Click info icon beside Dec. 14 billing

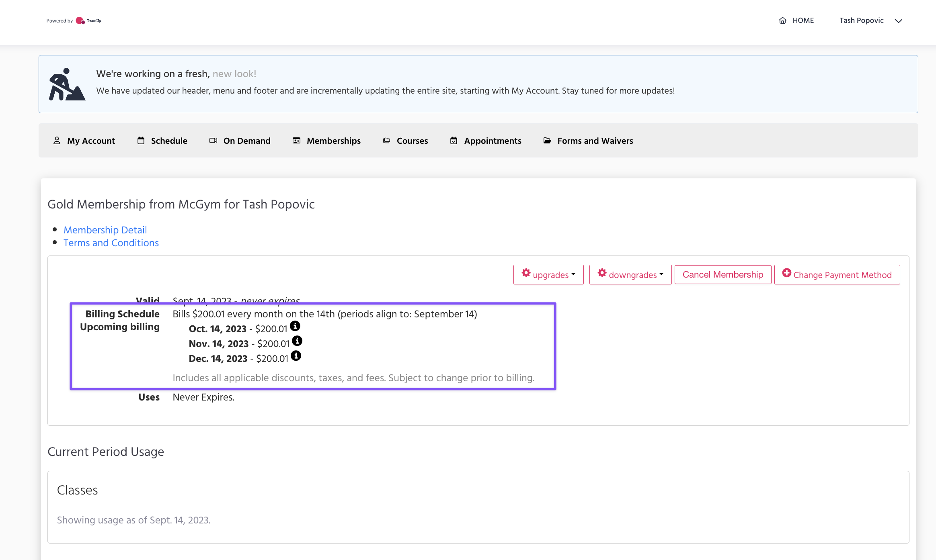296,356
